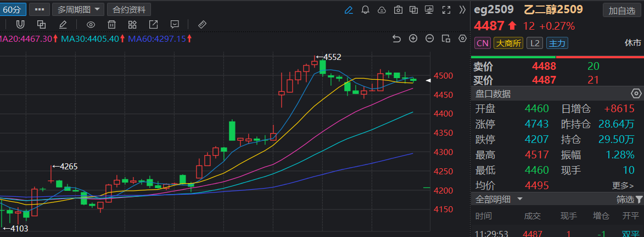Click the 均价 4495 value
Image resolution: width=644 pixels, height=237 pixels.
536,185
